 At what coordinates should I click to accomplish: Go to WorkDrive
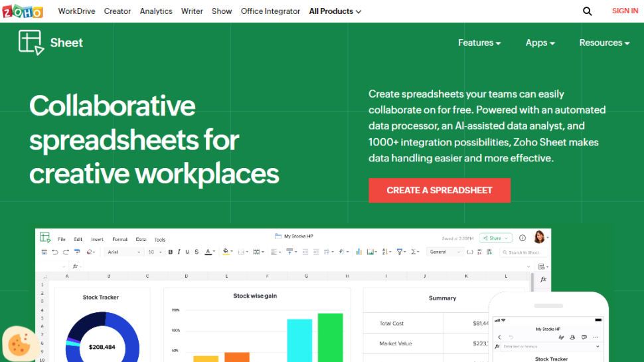[x=76, y=11]
